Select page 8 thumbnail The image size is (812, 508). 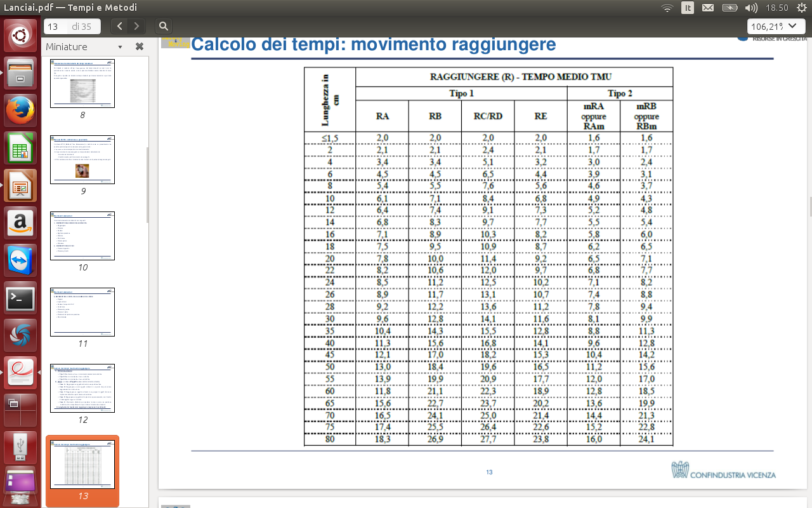click(82, 83)
